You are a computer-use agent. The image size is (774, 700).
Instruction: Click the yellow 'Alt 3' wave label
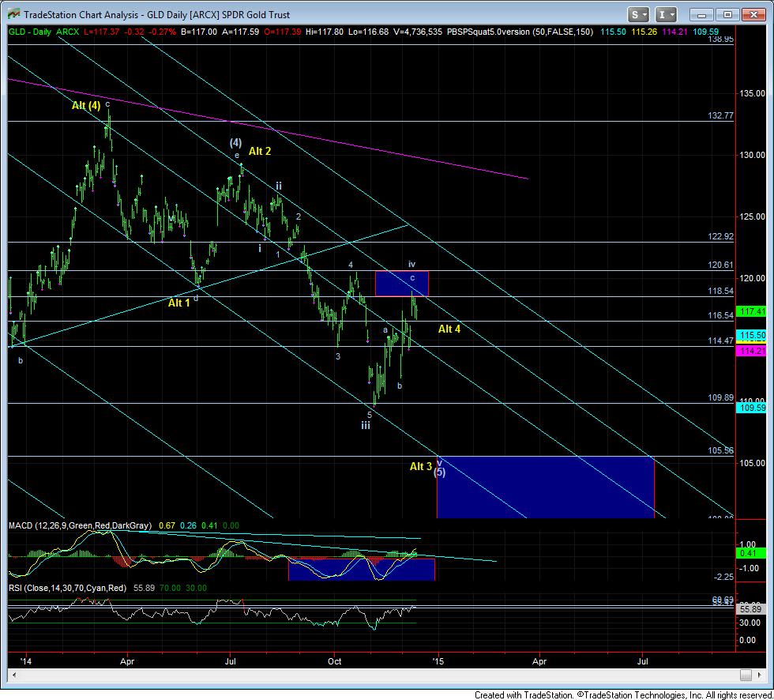tap(421, 466)
